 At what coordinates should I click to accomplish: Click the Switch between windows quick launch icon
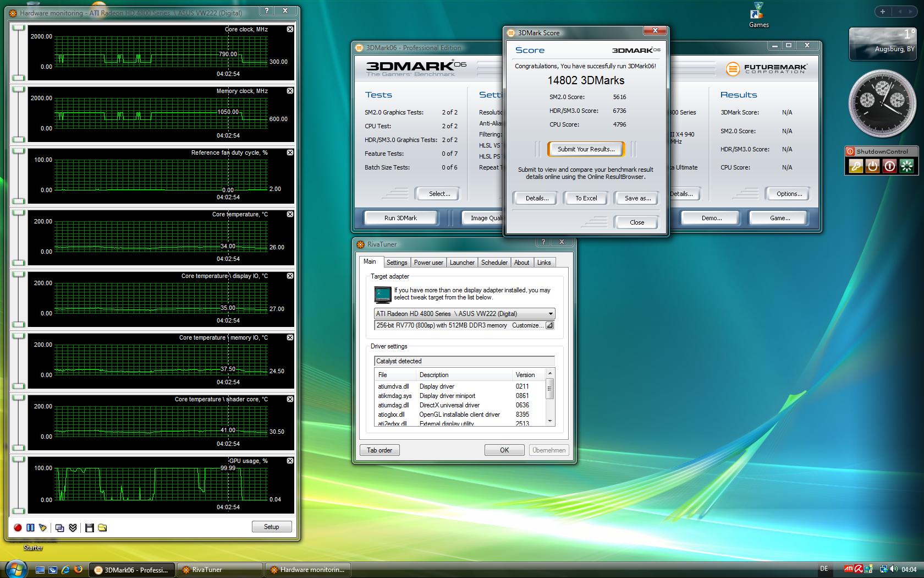coord(53,570)
